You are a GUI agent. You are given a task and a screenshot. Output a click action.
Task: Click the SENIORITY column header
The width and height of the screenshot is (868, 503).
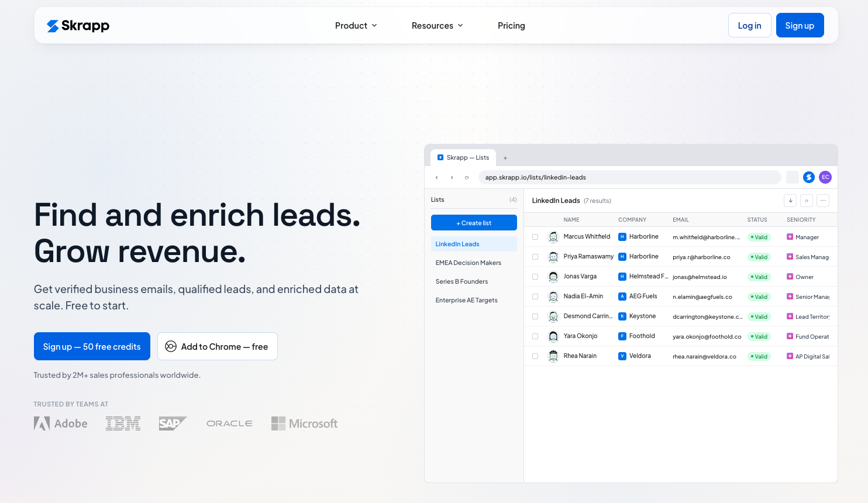(801, 220)
